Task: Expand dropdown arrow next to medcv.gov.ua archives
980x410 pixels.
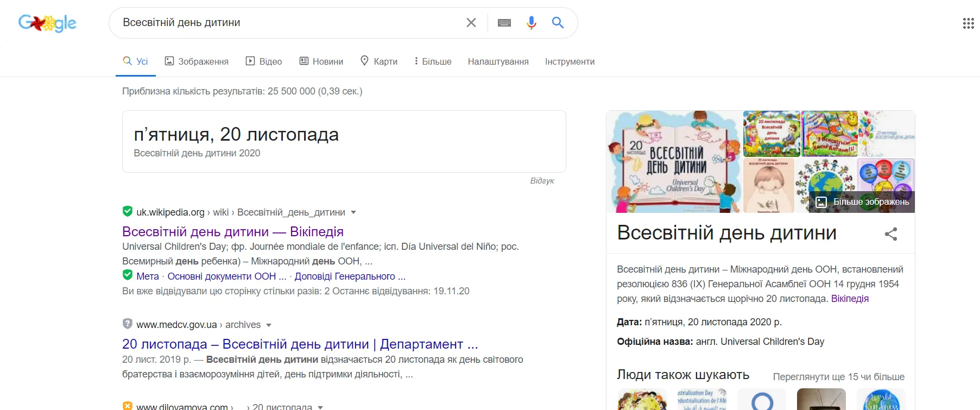Action: point(269,325)
